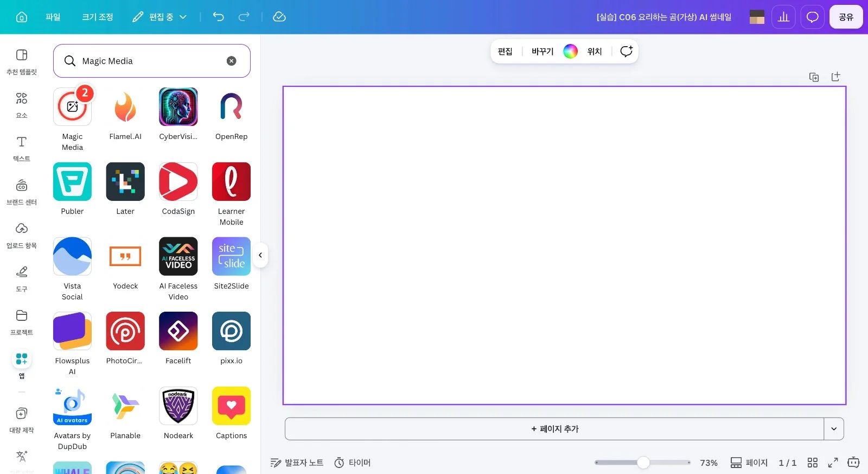
Task: Open the rainbow color picker swatch
Action: 570,51
